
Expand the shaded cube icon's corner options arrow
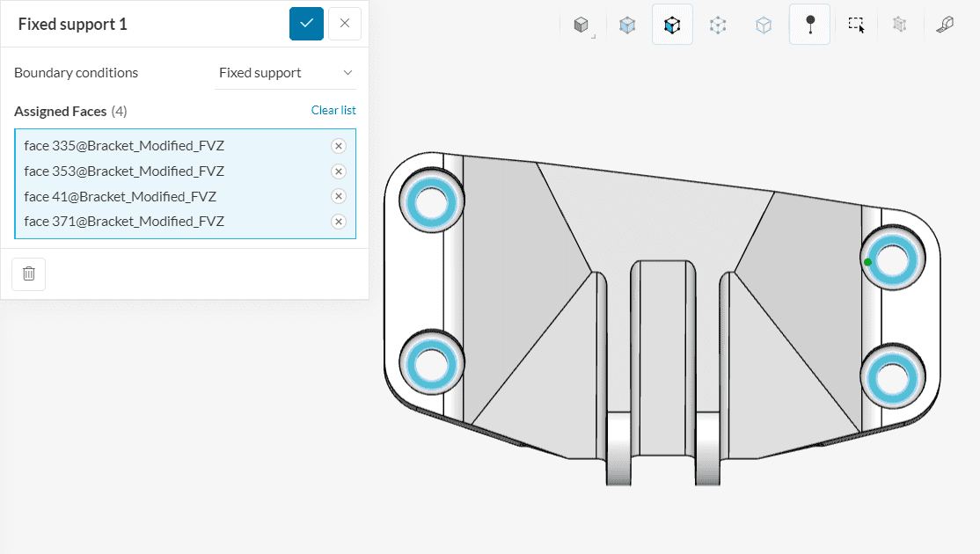click(595, 37)
